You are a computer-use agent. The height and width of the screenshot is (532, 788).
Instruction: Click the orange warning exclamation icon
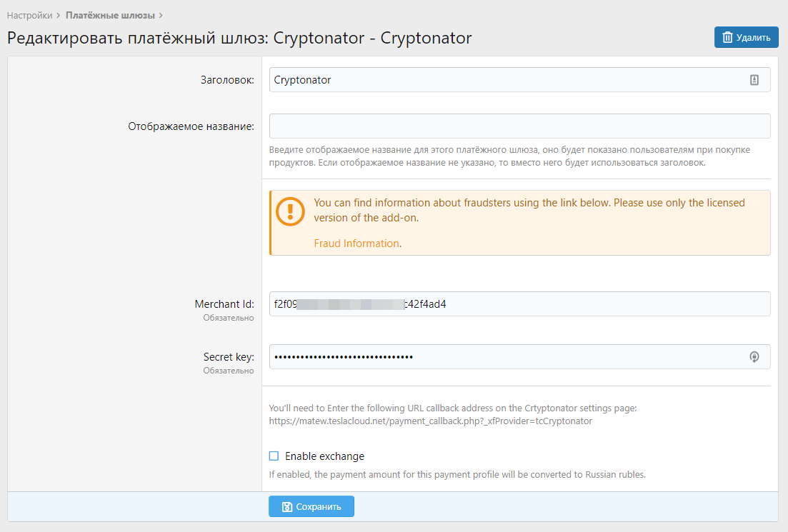coord(291,211)
